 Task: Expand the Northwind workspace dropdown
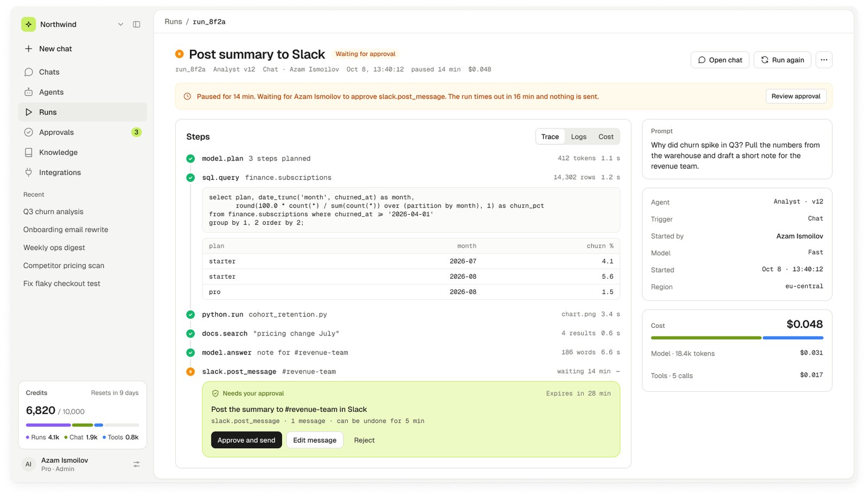click(x=120, y=24)
